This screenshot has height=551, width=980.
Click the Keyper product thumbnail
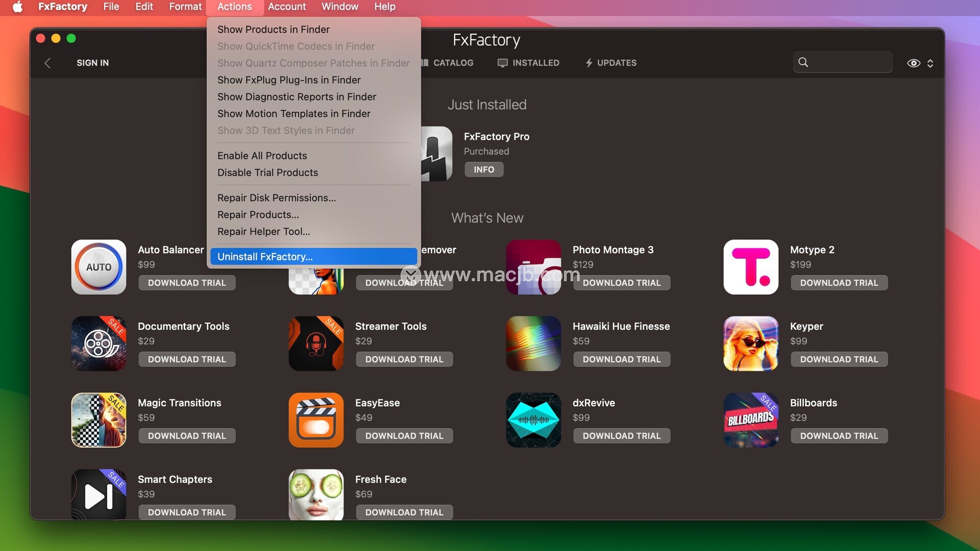coord(751,343)
